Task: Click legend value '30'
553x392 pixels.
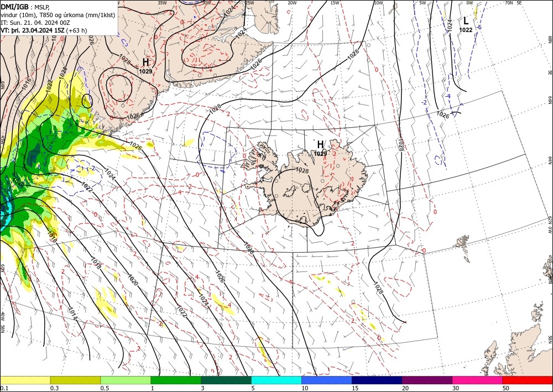Action: 456,388
